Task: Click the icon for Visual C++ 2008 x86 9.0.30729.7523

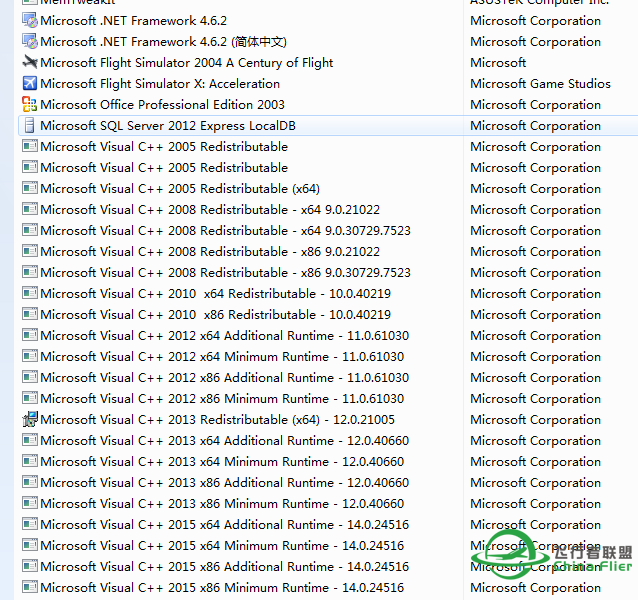Action: click(30, 272)
